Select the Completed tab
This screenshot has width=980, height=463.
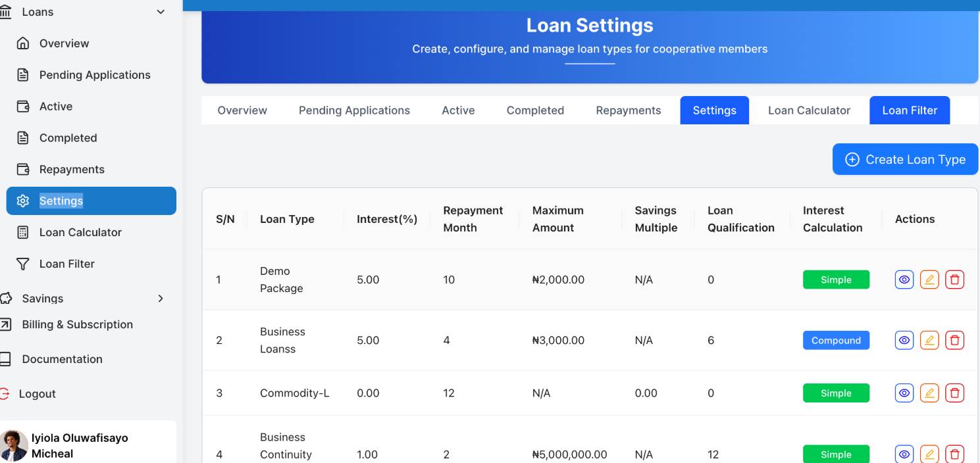coord(535,110)
